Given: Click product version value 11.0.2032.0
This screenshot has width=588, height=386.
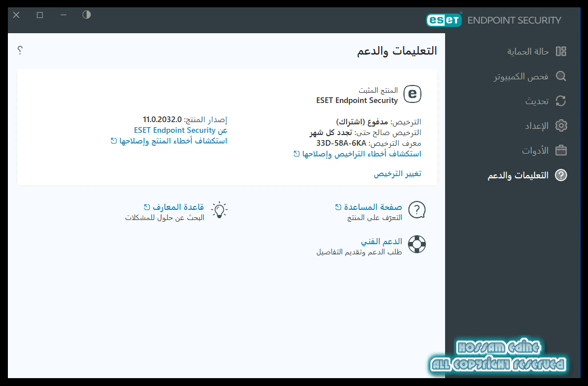Looking at the screenshot, I should [x=162, y=120].
